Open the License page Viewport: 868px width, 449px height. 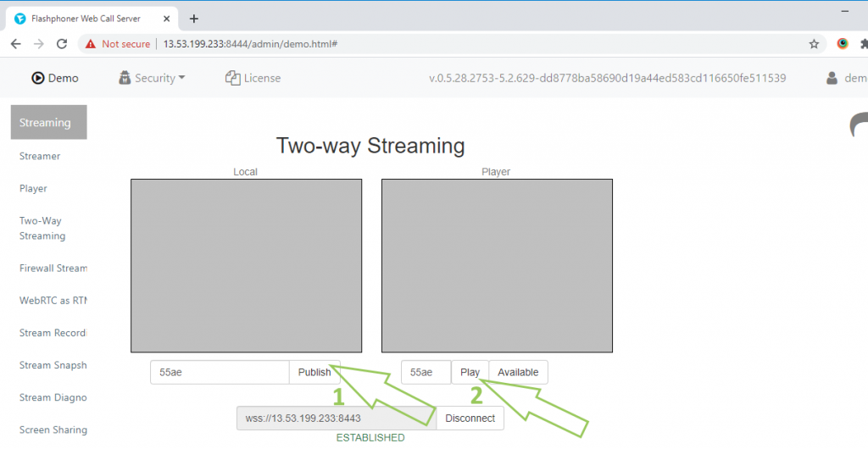pyautogui.click(x=253, y=78)
